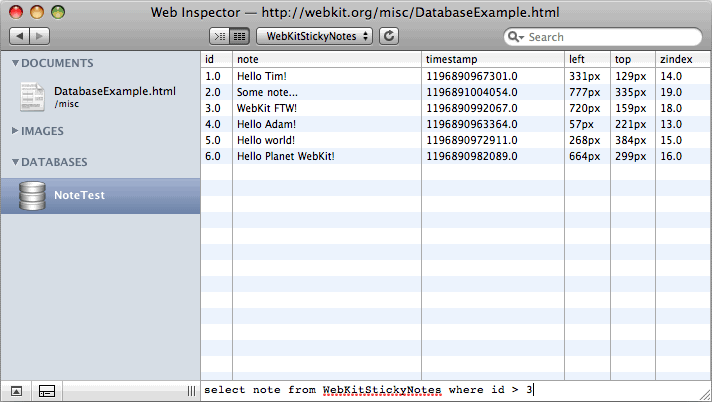The width and height of the screenshot is (712, 402).
Task: Collapse the DOCUMENTS section
Action: 15,63
